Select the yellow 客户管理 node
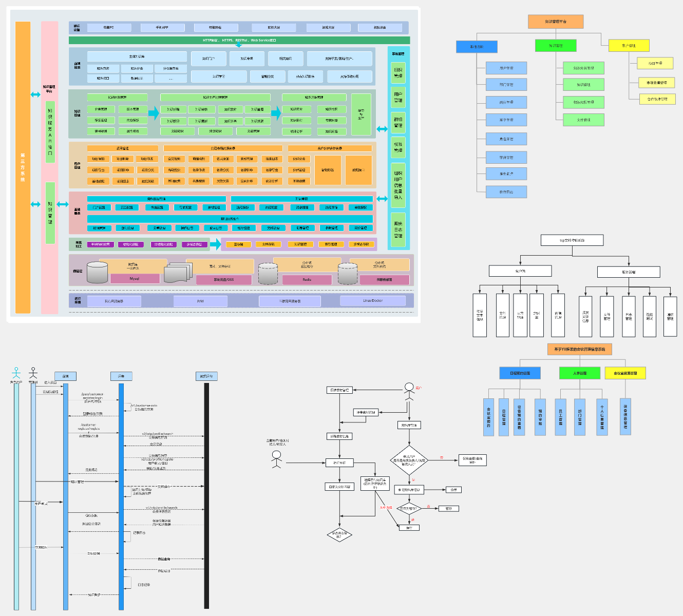Viewport: 683px width, 616px height. [x=629, y=46]
